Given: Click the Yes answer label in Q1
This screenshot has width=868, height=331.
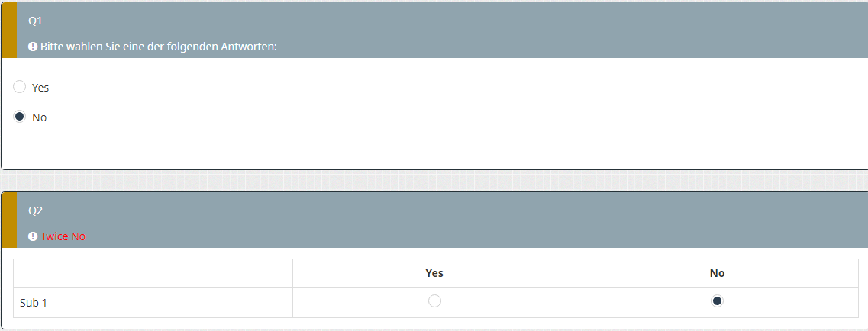Looking at the screenshot, I should click(40, 88).
